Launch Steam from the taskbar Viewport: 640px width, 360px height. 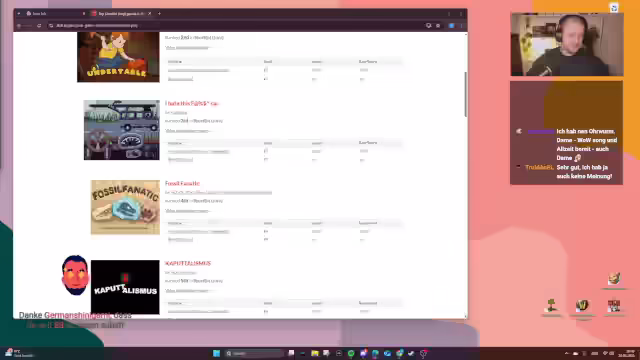(411, 353)
